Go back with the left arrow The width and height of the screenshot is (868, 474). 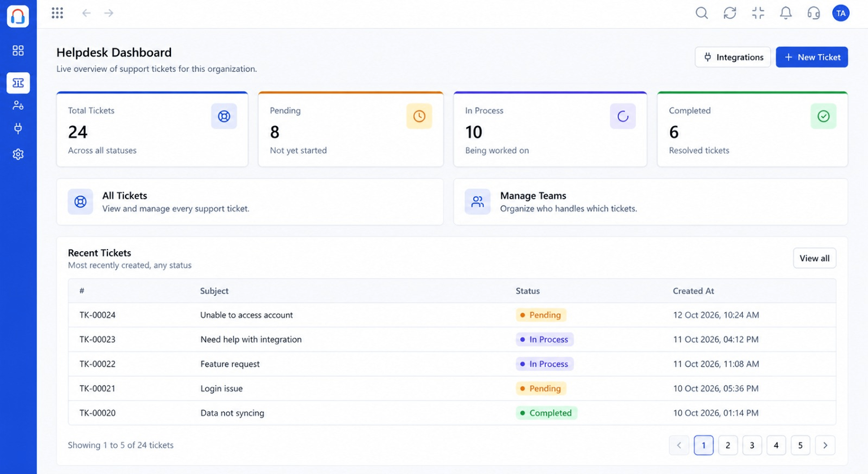(86, 13)
